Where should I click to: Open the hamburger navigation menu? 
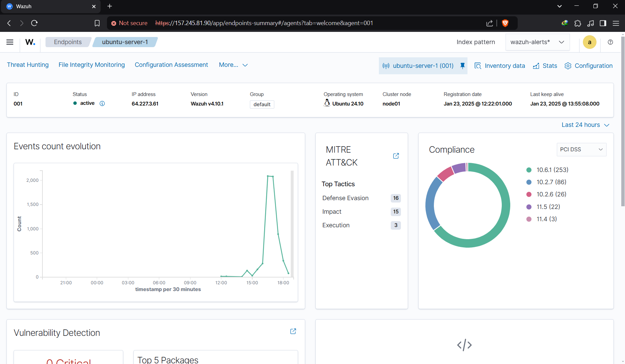coord(10,42)
